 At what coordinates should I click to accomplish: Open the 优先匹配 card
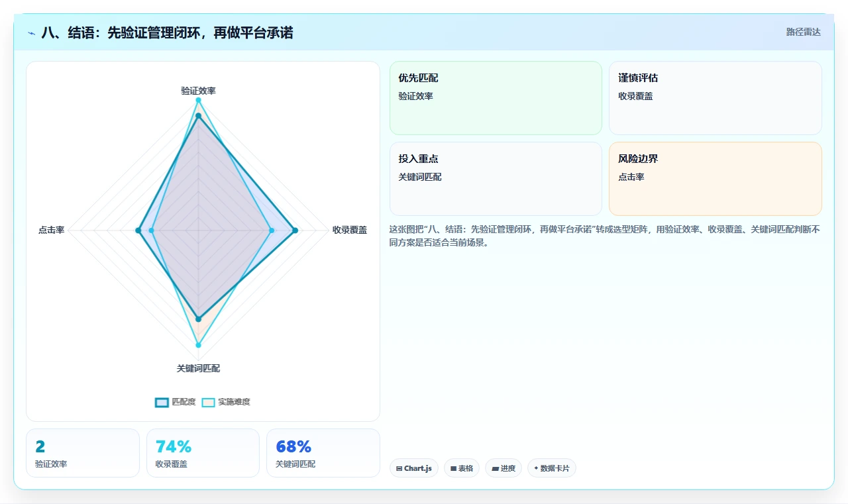496,98
